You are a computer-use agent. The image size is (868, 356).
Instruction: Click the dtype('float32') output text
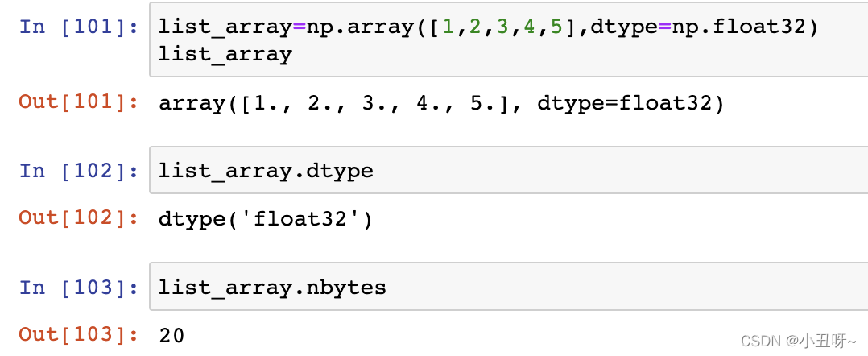click(x=266, y=220)
